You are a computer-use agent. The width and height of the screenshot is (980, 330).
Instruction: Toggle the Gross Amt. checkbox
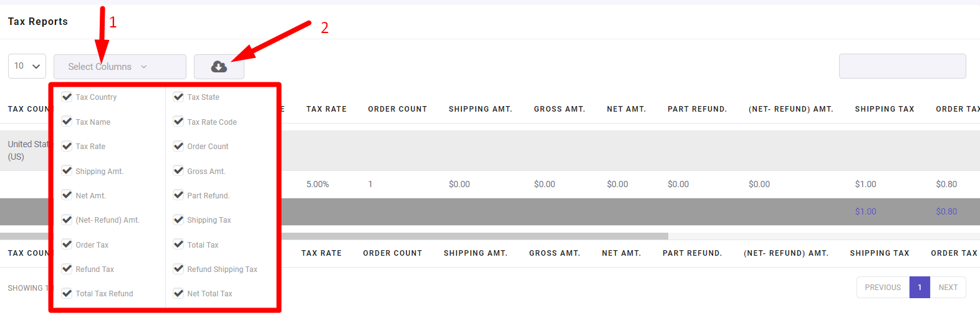pyautogui.click(x=178, y=171)
